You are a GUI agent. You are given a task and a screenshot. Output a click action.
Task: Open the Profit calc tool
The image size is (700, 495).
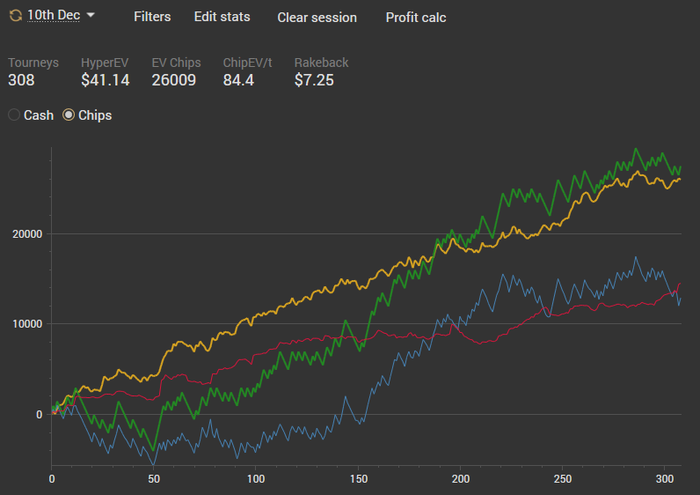coord(416,17)
